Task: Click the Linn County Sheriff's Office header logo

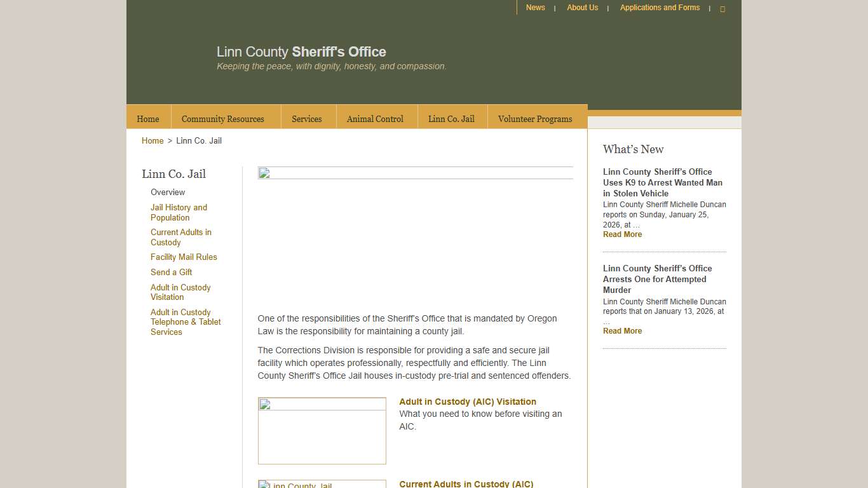Action: click(x=301, y=51)
